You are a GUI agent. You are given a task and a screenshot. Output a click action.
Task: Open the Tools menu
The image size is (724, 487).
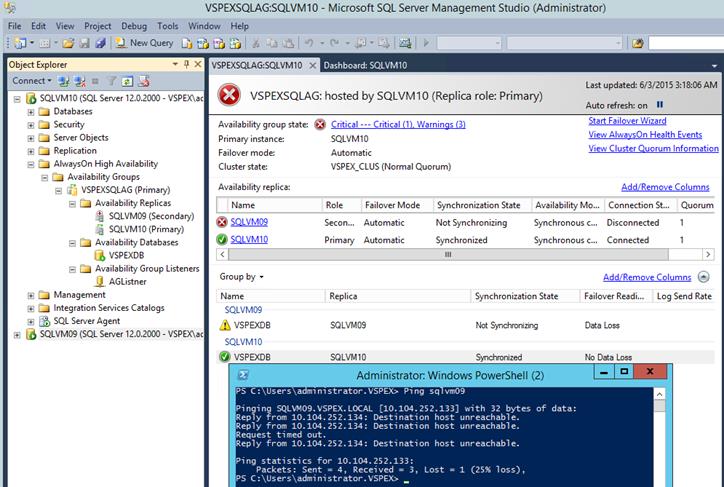click(168, 26)
